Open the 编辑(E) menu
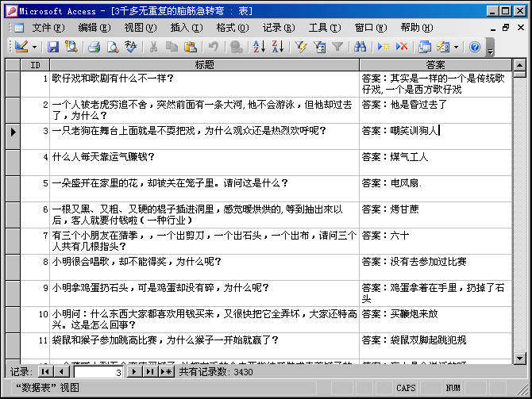 click(x=94, y=28)
